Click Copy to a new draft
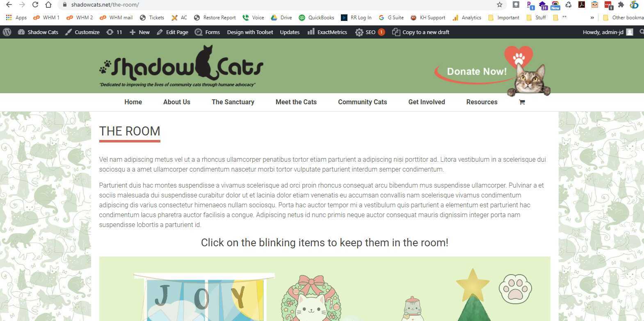The height and width of the screenshot is (321, 644). 421,32
